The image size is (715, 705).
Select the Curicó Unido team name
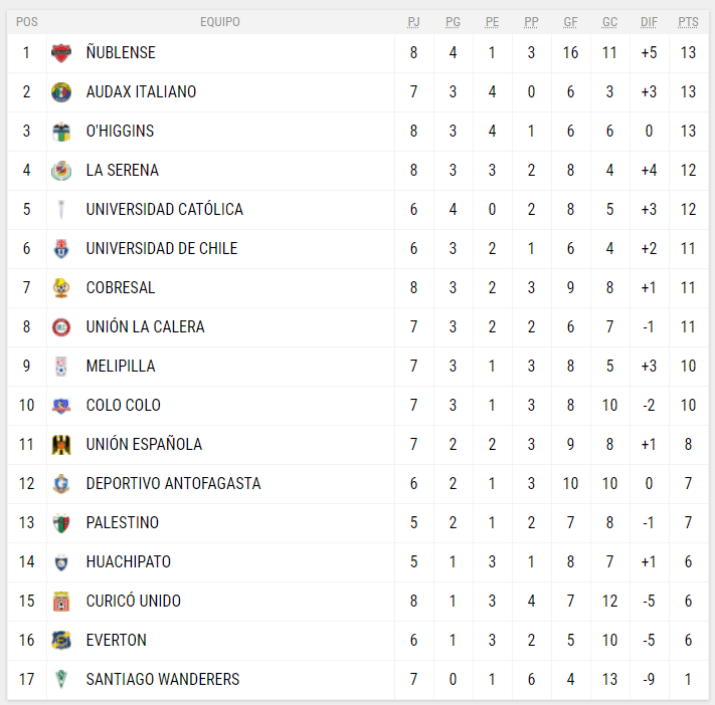point(133,601)
